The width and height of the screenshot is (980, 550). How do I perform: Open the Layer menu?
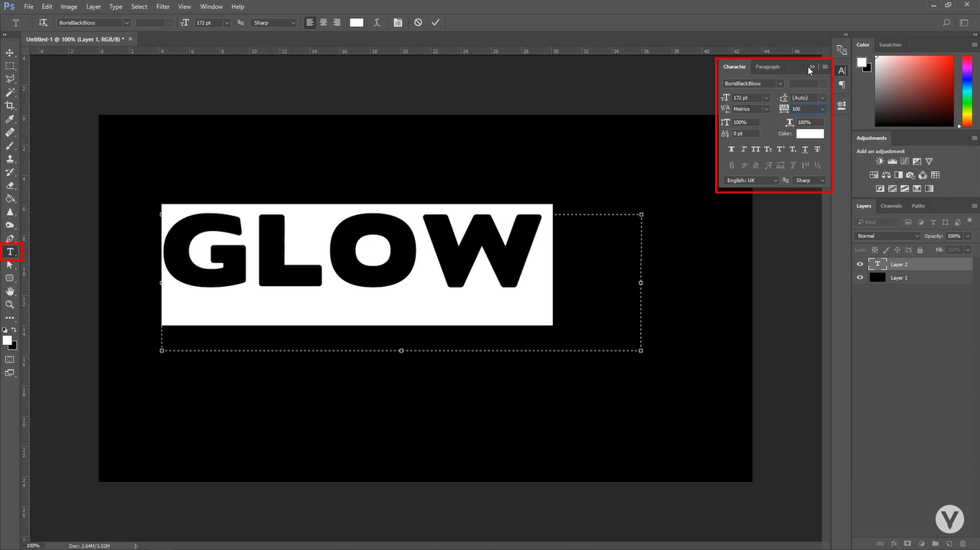click(93, 6)
